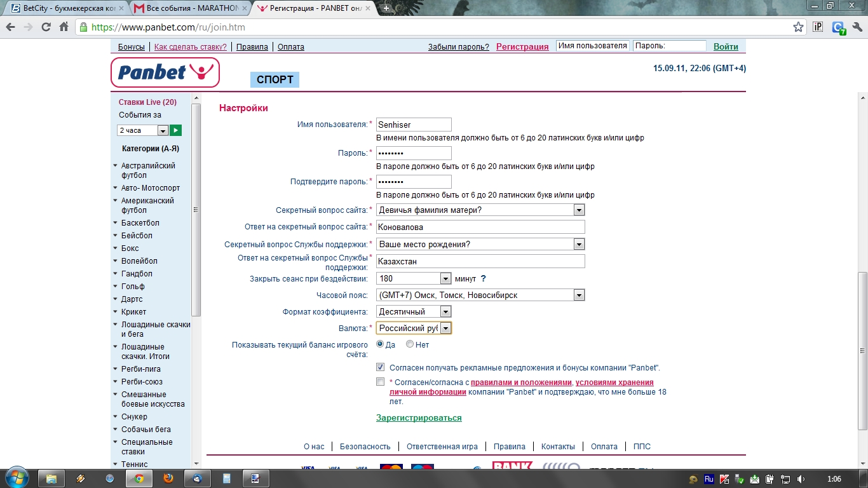Click the Безопасность footer link
868x488 pixels.
click(365, 447)
